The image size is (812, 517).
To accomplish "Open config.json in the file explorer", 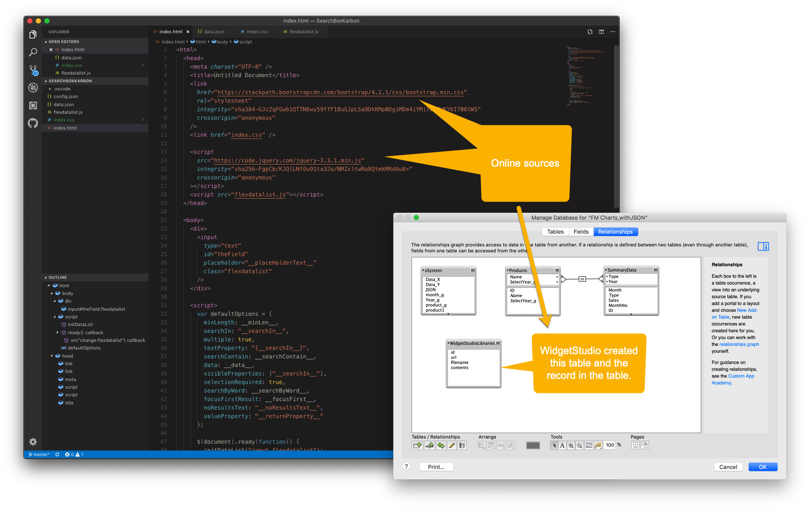I will [65, 97].
